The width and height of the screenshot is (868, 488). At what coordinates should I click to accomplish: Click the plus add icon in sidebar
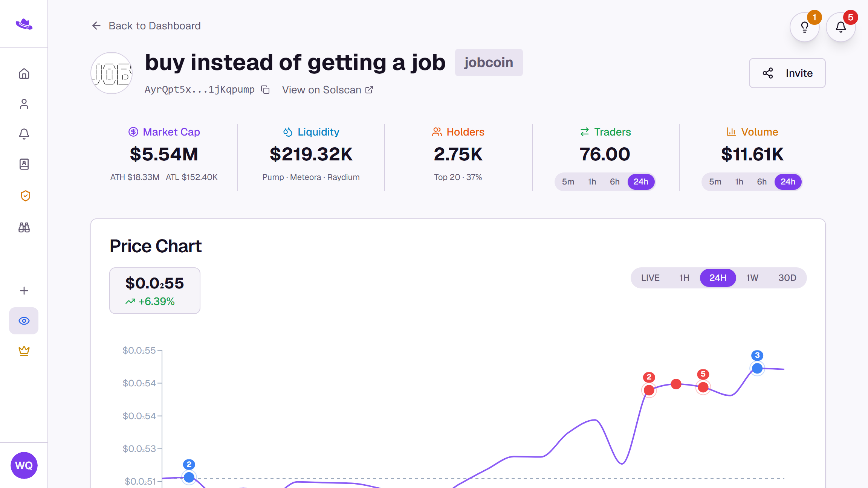tap(24, 291)
